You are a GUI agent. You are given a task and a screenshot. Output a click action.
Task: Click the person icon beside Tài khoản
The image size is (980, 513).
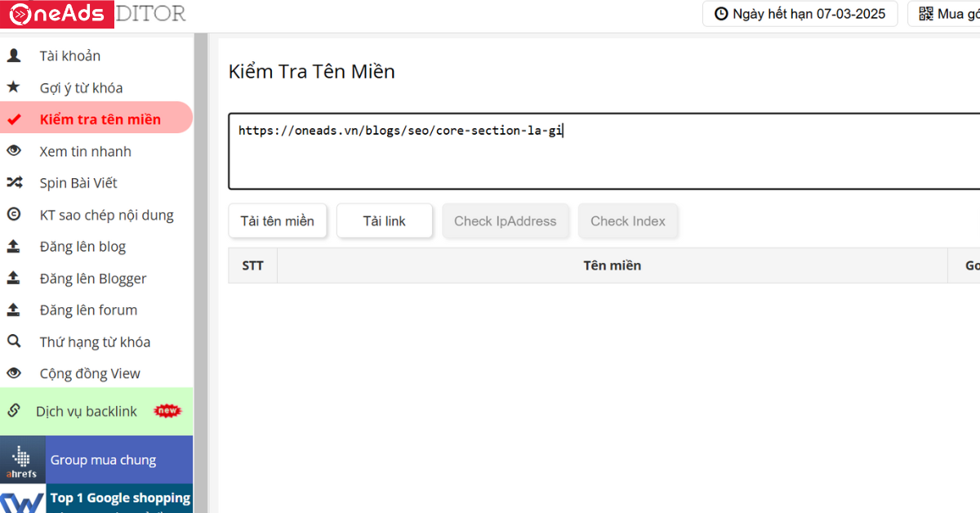pos(13,56)
